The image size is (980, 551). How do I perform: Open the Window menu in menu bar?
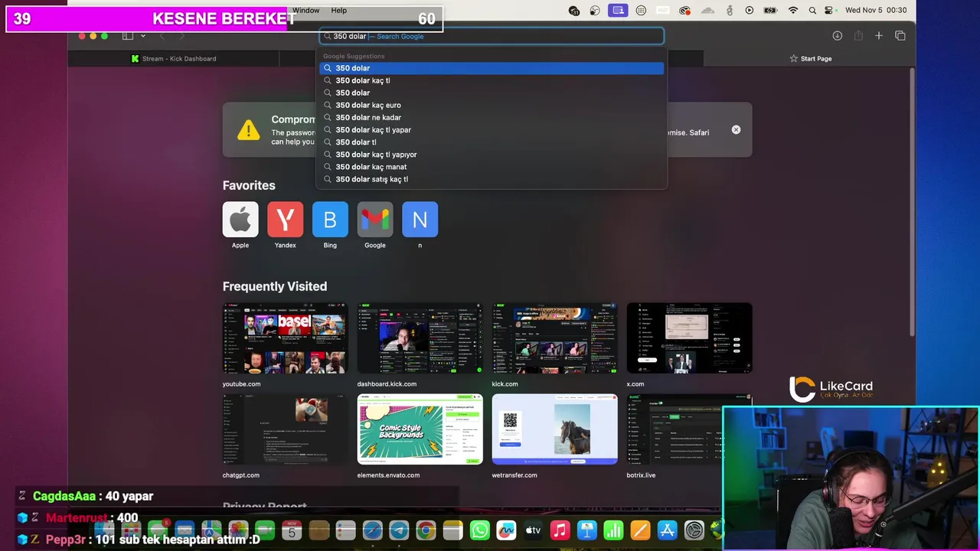(x=305, y=10)
